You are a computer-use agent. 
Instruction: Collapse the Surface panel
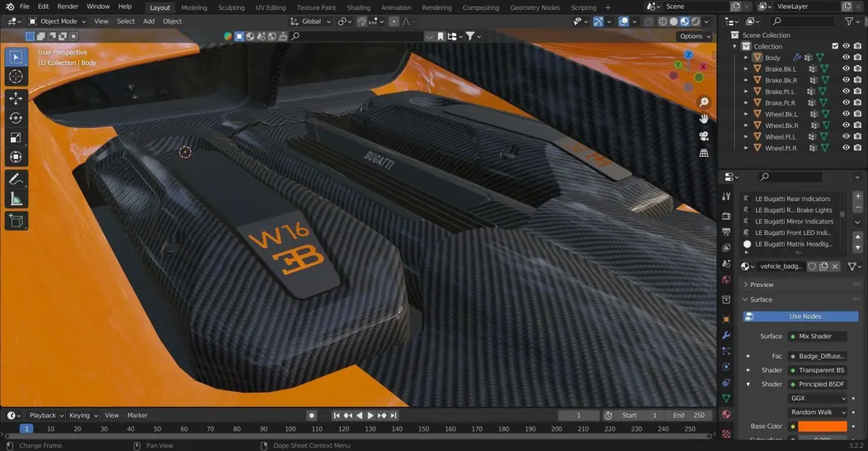(760, 300)
